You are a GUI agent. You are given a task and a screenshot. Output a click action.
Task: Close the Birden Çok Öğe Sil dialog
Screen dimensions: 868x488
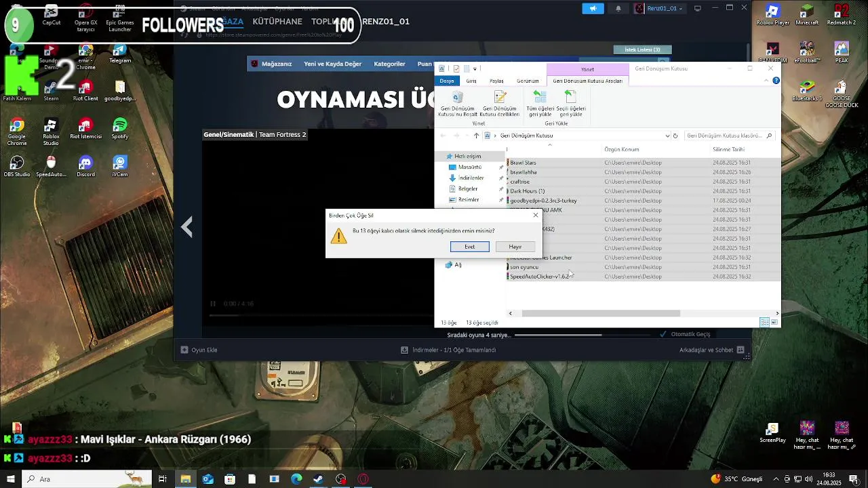[536, 215]
